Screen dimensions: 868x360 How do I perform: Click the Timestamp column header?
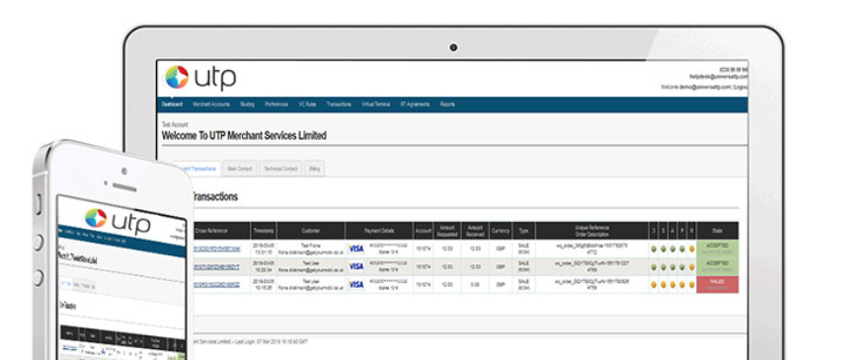click(x=264, y=231)
